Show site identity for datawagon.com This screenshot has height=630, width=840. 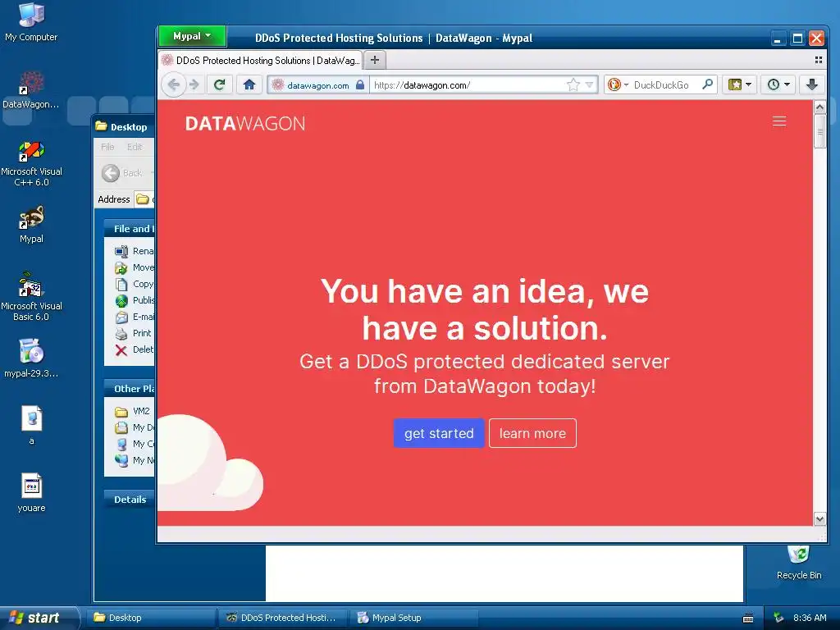(x=318, y=85)
